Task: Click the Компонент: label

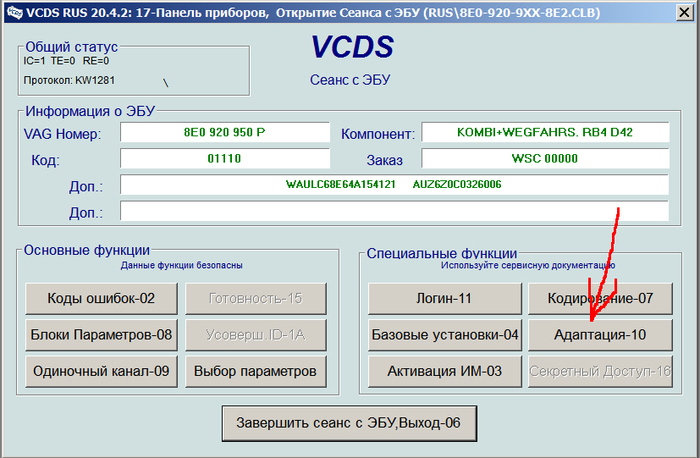Action: click(x=378, y=134)
